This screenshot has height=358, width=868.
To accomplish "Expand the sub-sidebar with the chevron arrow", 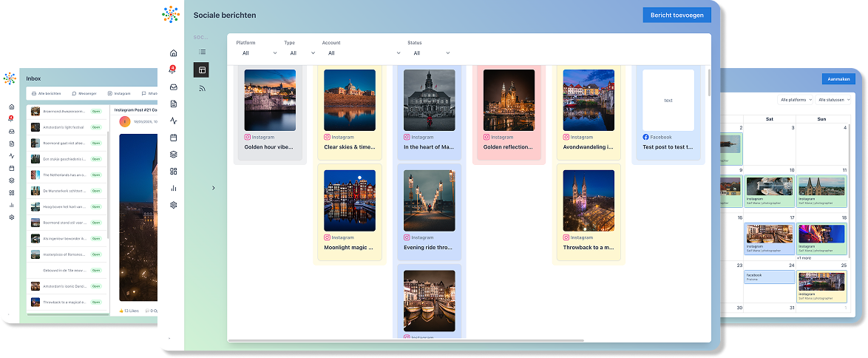I will tap(214, 188).
